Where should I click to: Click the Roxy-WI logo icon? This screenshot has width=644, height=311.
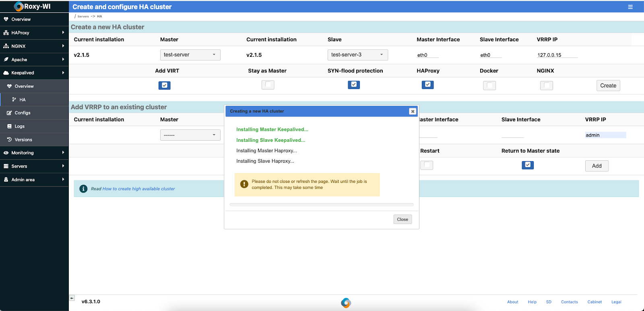tap(19, 6)
